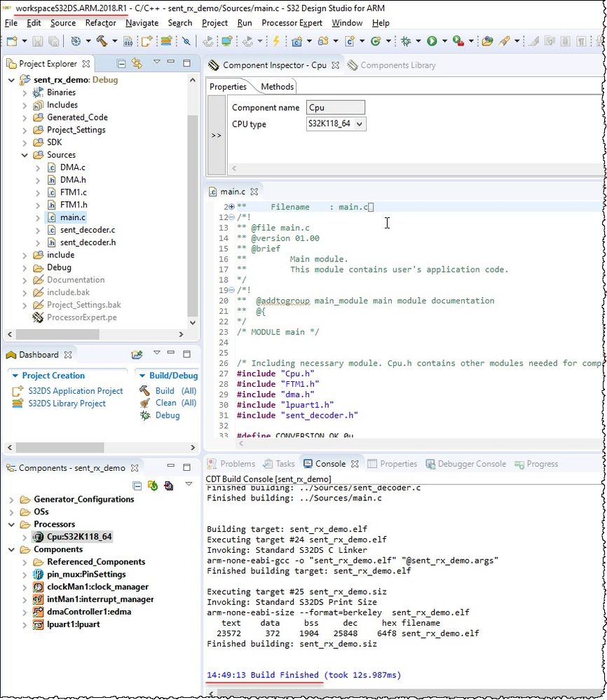Toggle Link with Editor in Project Explorer
The image size is (607, 700).
(138, 64)
